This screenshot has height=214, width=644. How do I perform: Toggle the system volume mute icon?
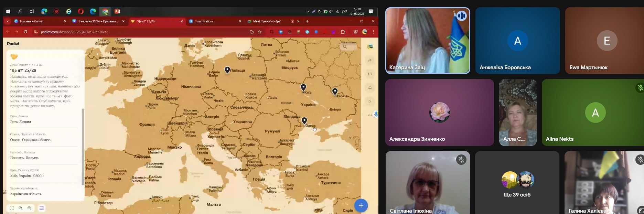tap(331, 11)
